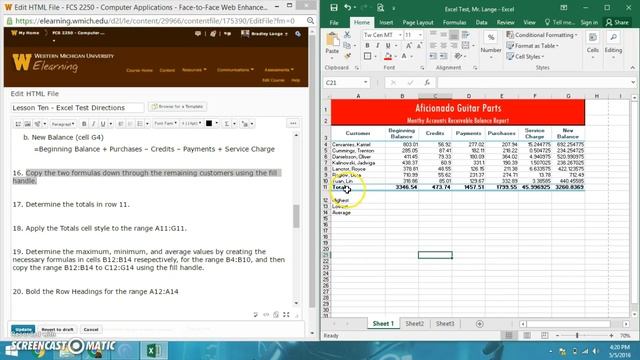The width and height of the screenshot is (640, 360).
Task: Click the fullscreen icon in the HTML editor
Action: pos(286,314)
